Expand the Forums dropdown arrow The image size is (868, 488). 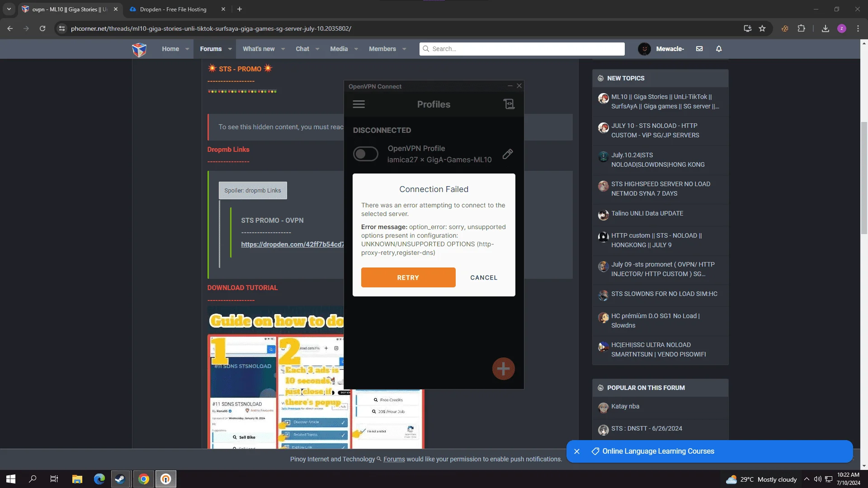pos(230,49)
